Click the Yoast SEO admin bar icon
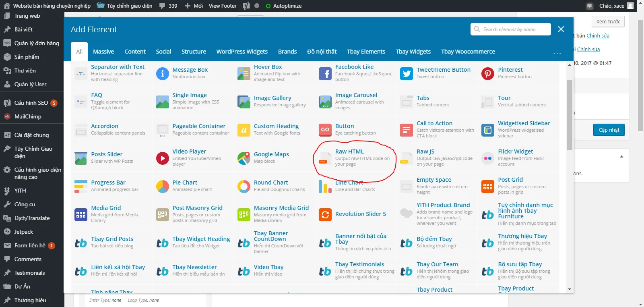 click(246, 6)
